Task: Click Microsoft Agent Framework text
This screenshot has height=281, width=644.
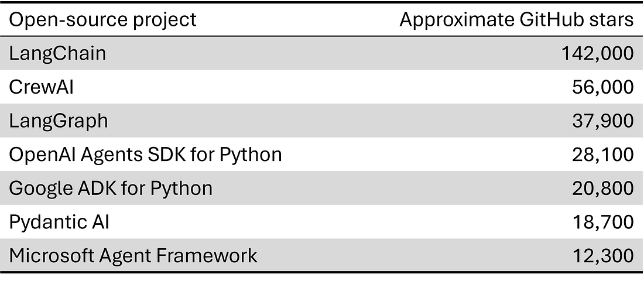Action: (133, 255)
